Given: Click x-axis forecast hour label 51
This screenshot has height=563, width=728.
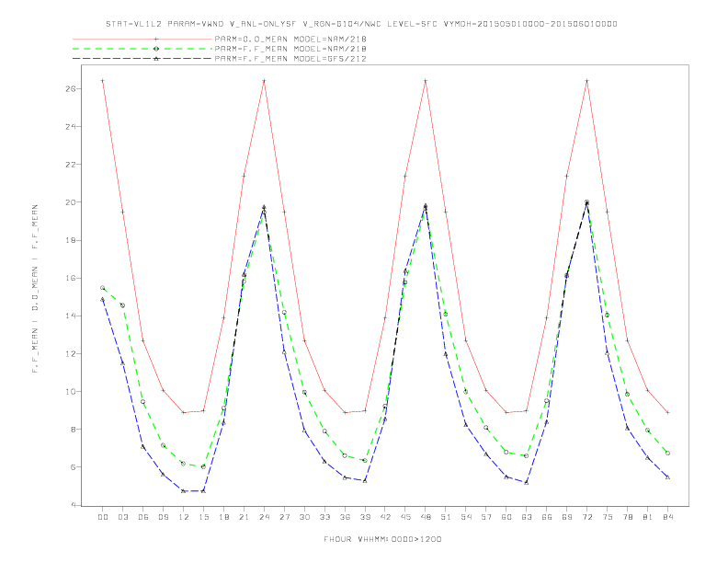Looking at the screenshot, I should point(446,517).
